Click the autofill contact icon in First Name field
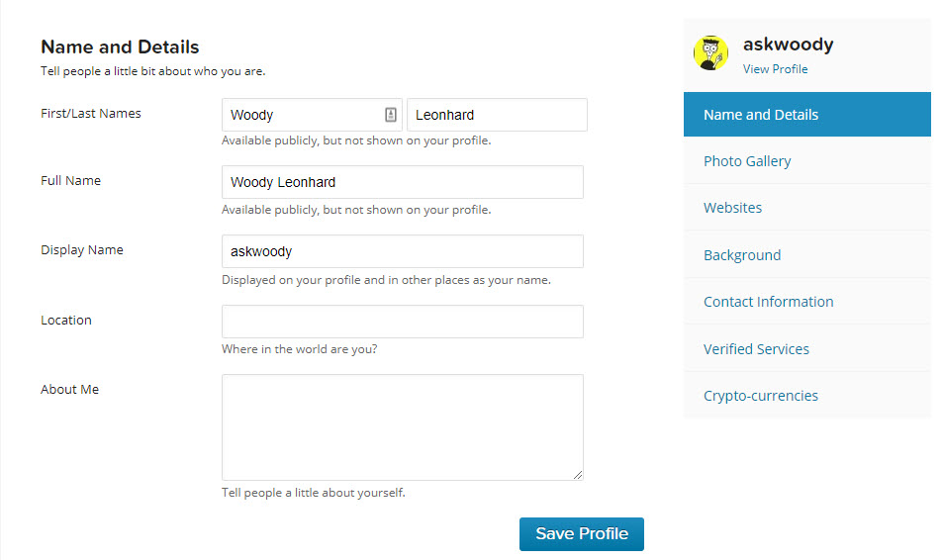Screen dimensions: 943x560 [x=391, y=115]
